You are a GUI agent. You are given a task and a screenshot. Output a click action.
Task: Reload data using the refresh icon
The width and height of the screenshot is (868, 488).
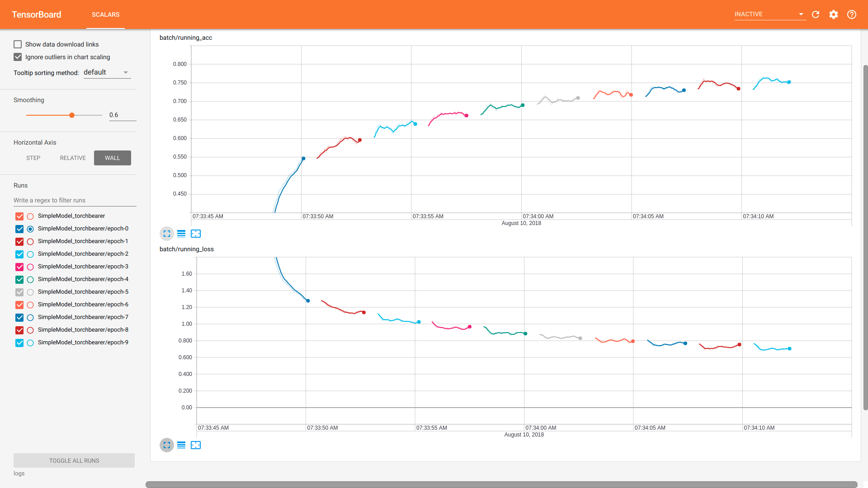(816, 14)
